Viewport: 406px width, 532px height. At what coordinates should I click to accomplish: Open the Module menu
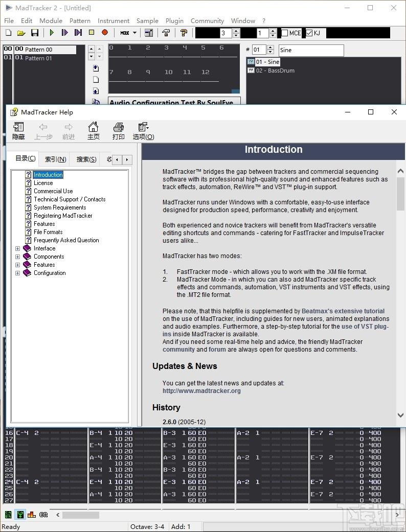[51, 20]
